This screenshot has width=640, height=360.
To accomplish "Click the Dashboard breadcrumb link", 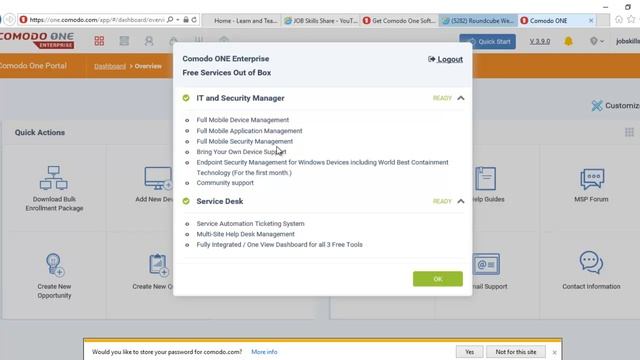I will pyautogui.click(x=110, y=66).
